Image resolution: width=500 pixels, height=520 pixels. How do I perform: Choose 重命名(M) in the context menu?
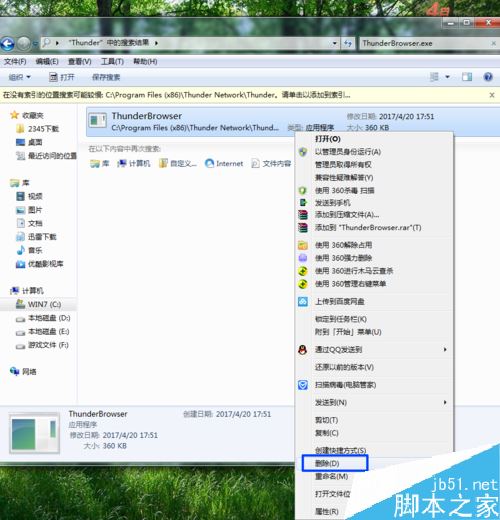click(332, 476)
